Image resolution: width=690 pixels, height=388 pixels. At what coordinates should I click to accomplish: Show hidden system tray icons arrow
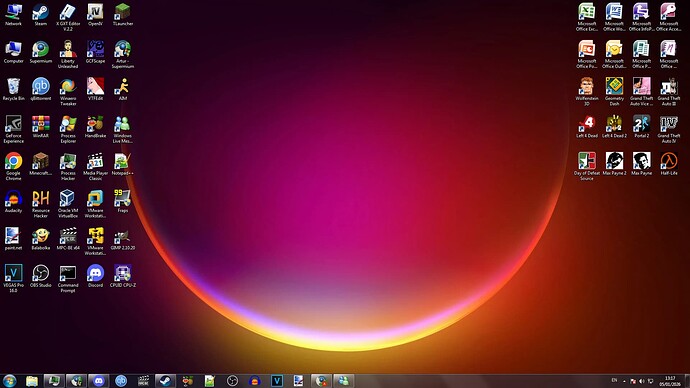click(x=624, y=381)
